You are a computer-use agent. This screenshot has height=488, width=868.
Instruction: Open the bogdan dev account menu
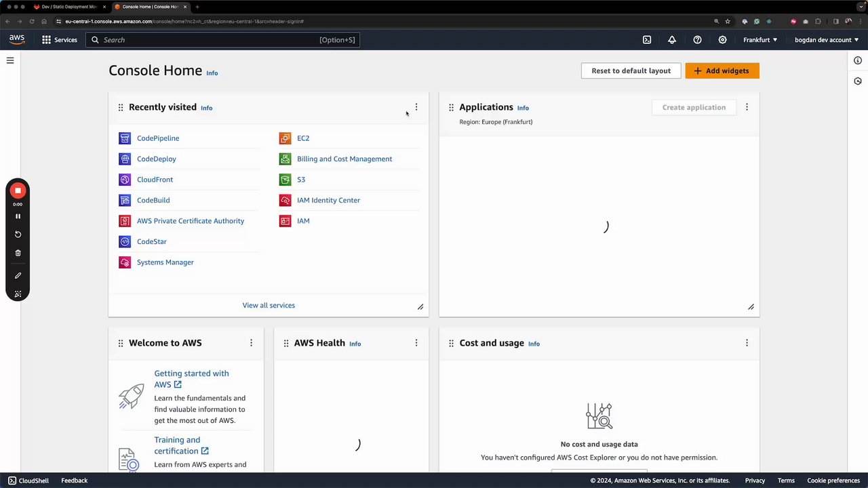pos(827,40)
